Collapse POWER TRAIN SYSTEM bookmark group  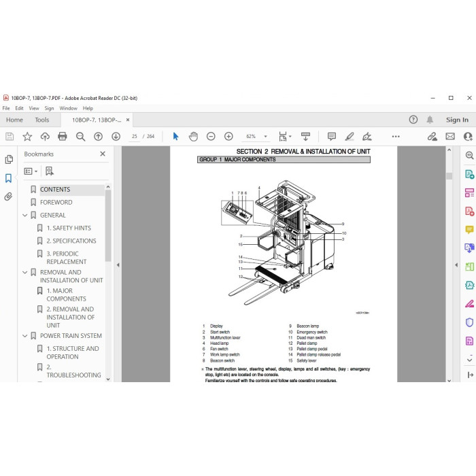[25, 336]
